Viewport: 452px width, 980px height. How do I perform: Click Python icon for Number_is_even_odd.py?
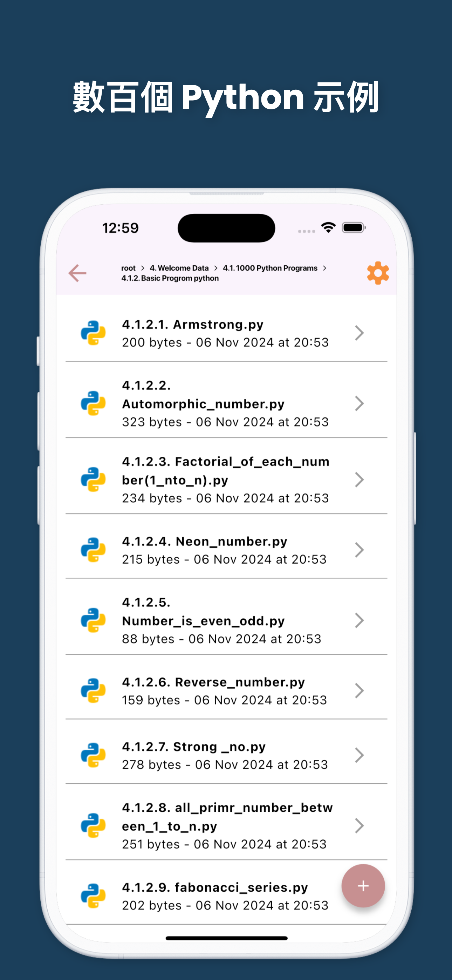pyautogui.click(x=93, y=620)
